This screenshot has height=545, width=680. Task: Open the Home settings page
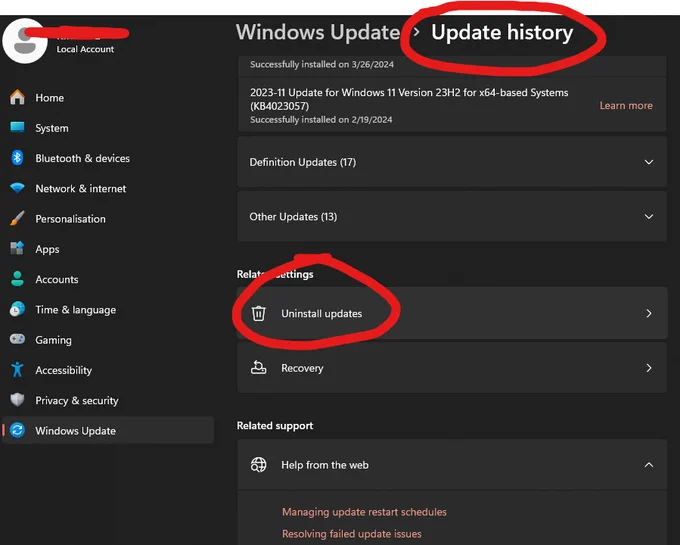click(x=108, y=98)
